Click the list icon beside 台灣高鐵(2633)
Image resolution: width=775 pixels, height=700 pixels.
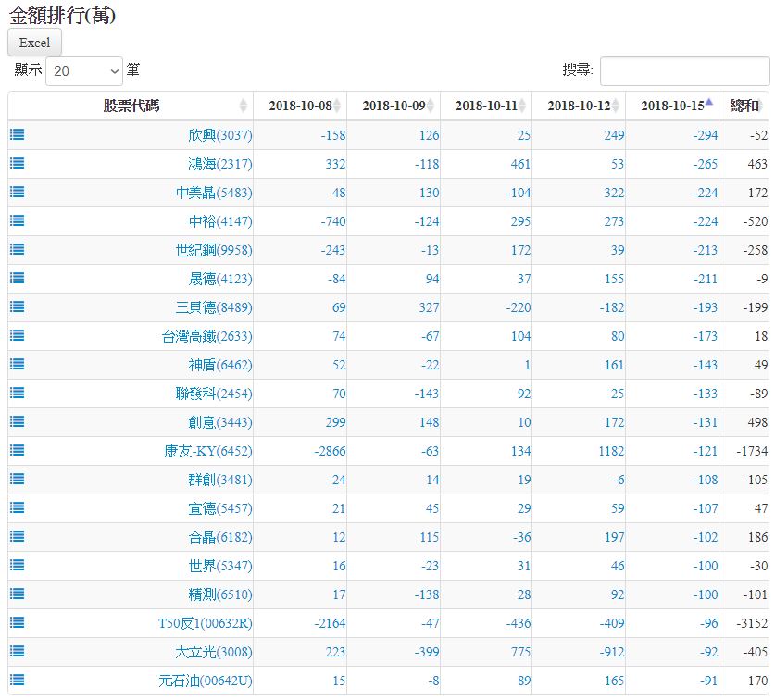18,335
